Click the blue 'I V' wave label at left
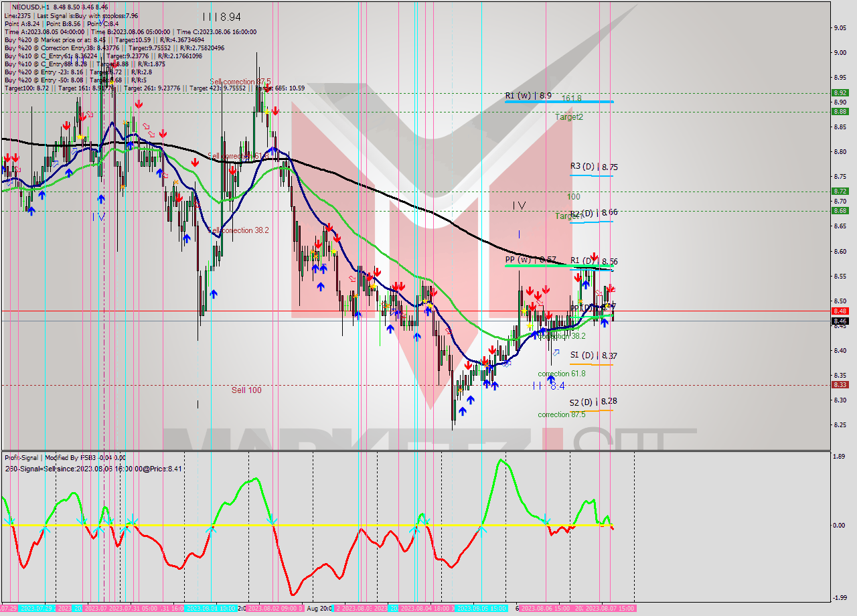 pos(98,216)
